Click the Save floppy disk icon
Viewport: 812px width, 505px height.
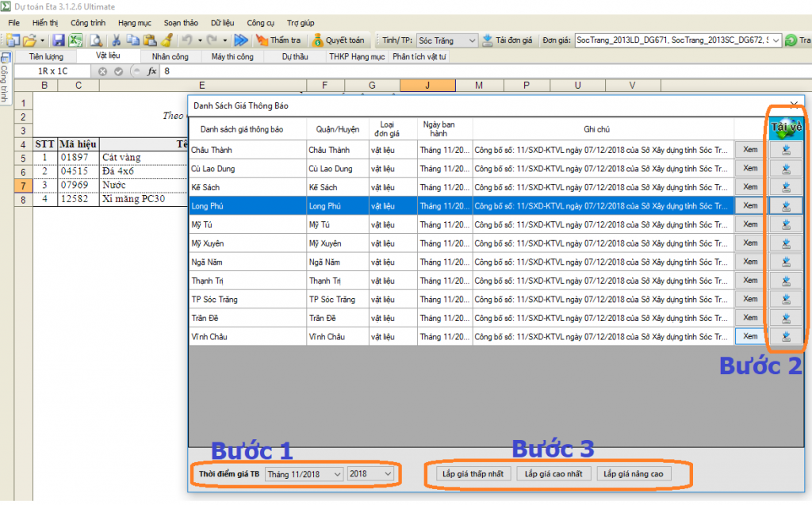click(59, 40)
